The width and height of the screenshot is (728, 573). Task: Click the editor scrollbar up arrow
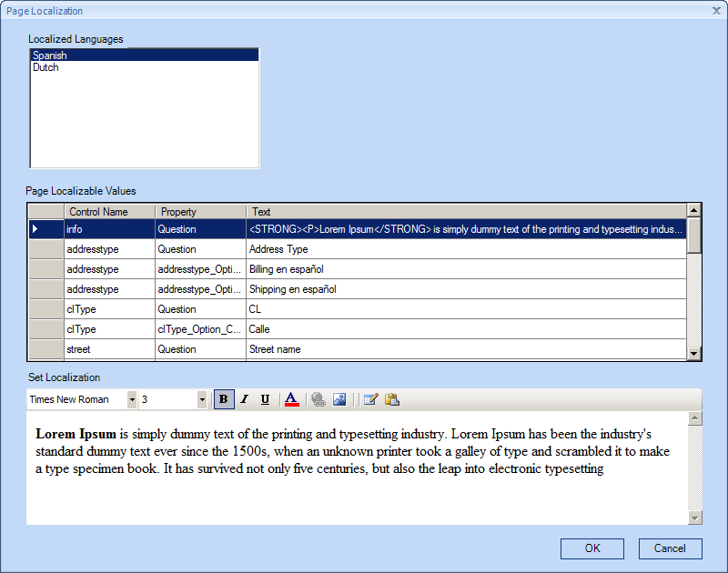[694, 418]
